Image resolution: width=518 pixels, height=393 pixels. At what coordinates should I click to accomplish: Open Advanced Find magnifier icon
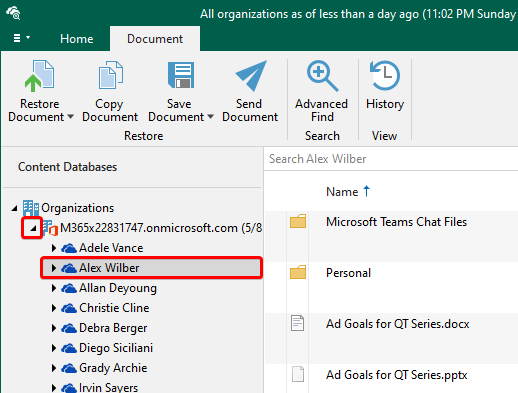pyautogui.click(x=322, y=76)
